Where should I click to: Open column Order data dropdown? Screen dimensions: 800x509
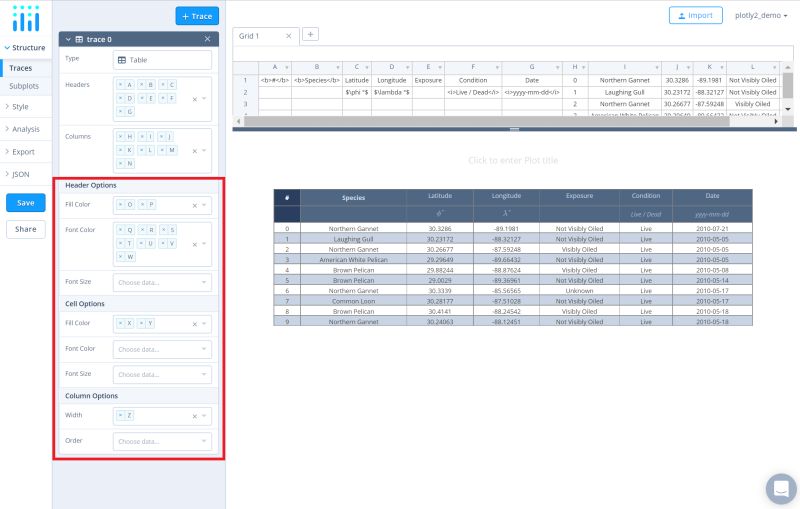coord(162,441)
